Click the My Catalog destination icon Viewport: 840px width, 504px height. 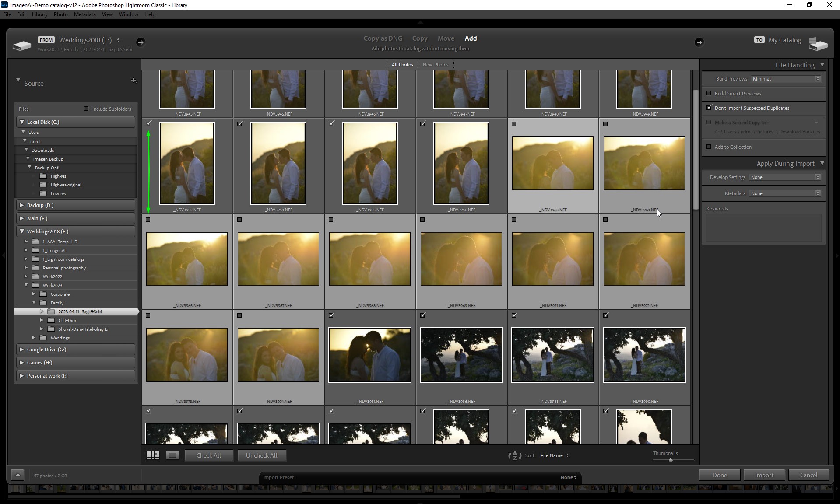818,44
